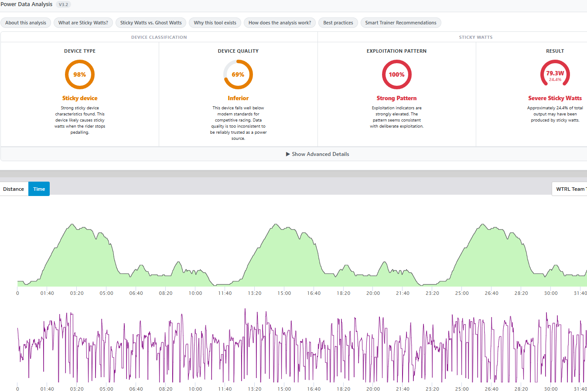The image size is (587, 392).
Task: Switch chart axis to Distance
Action: point(14,189)
